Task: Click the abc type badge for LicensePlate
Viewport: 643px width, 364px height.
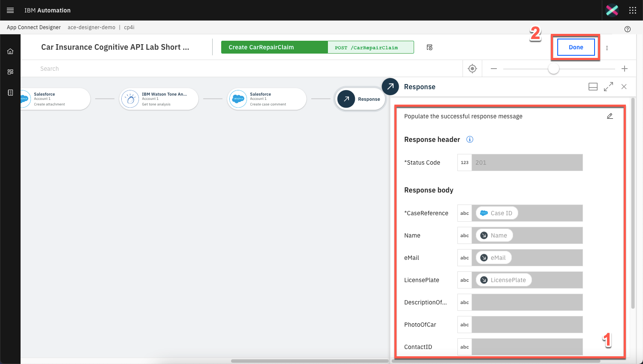Action: (465, 280)
